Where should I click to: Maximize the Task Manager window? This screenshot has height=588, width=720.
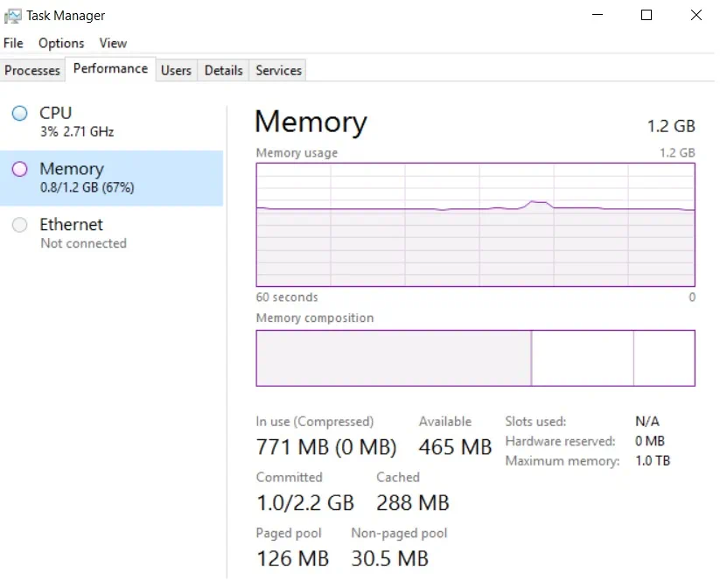tap(647, 15)
